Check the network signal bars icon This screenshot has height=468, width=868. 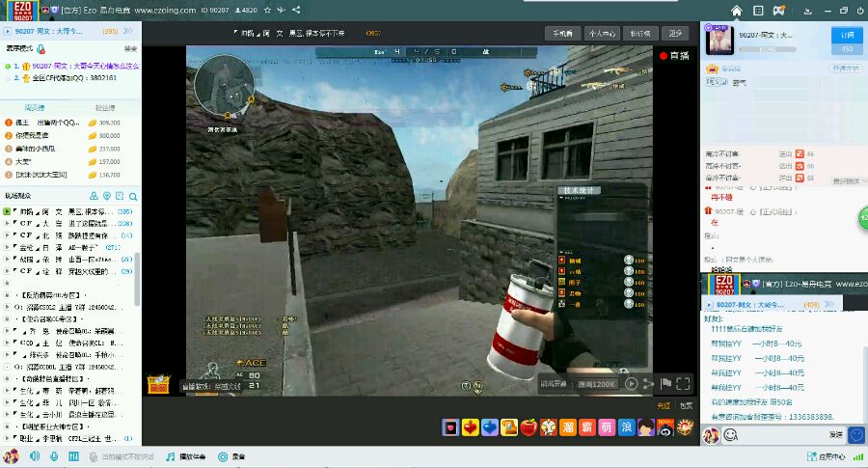pos(858,456)
